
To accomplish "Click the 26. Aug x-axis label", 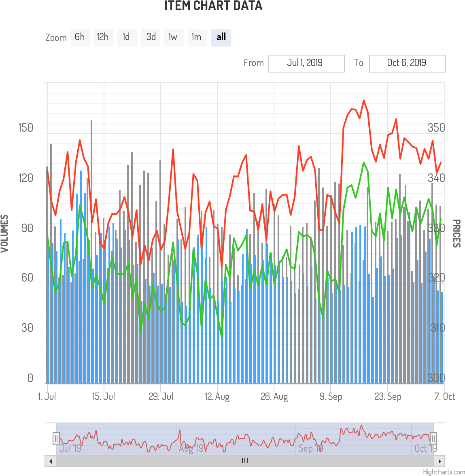I will [x=274, y=397].
